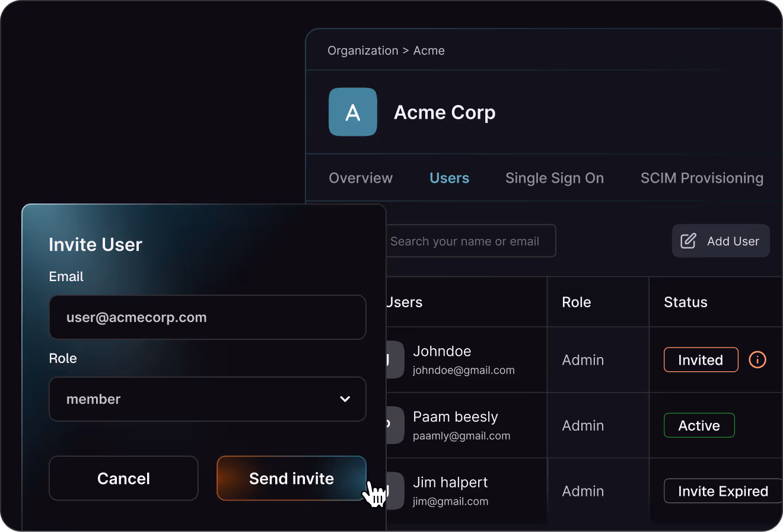Focus the email field with user@acmecorp.com
The height and width of the screenshot is (532, 783).
click(x=207, y=317)
